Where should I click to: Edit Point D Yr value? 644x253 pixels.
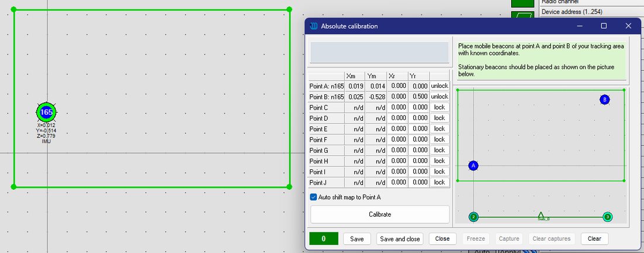pyautogui.click(x=419, y=118)
